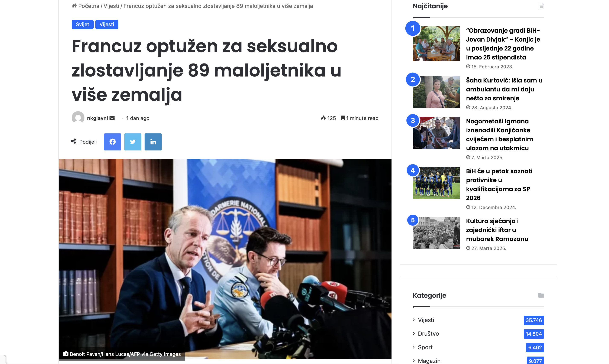The height and width of the screenshot is (364, 609).
Task: Share article on Facebook
Action: pyautogui.click(x=112, y=142)
